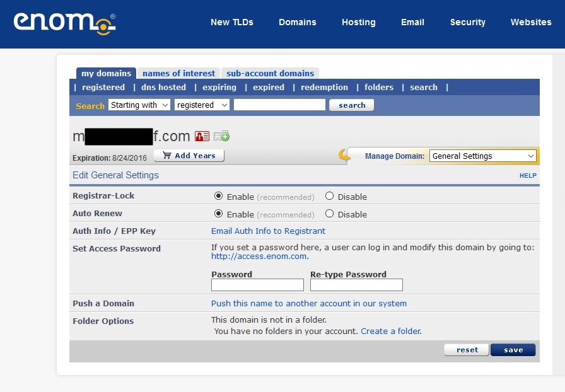
Task: Go to redemption sub-tab
Action: click(324, 88)
